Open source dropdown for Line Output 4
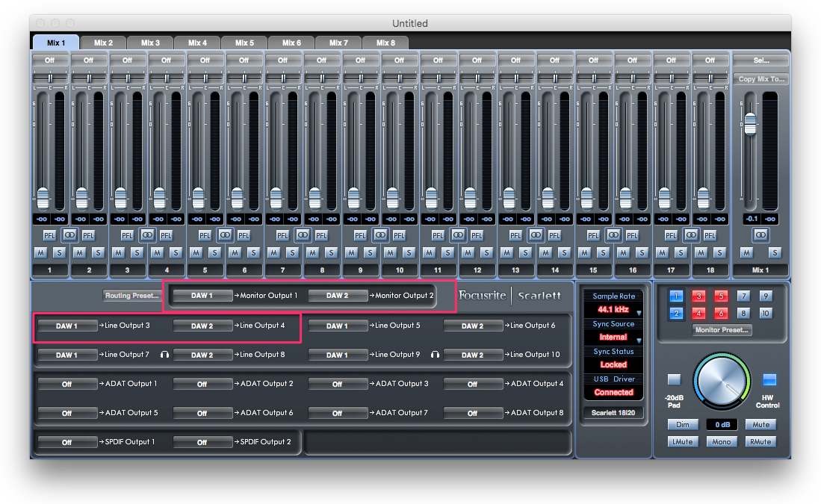Screen dimensions: 821x504 tap(202, 326)
